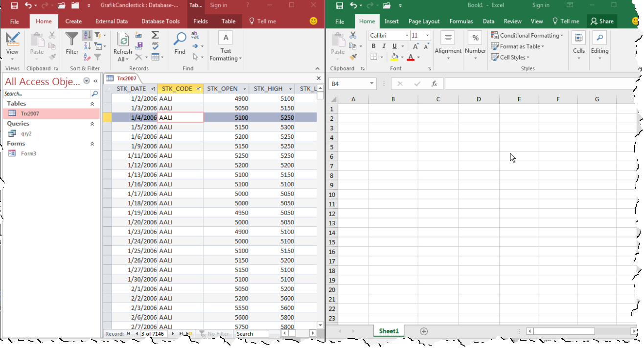This screenshot has width=644, height=348.
Task: Go to first record in Access
Action: (x=129, y=334)
